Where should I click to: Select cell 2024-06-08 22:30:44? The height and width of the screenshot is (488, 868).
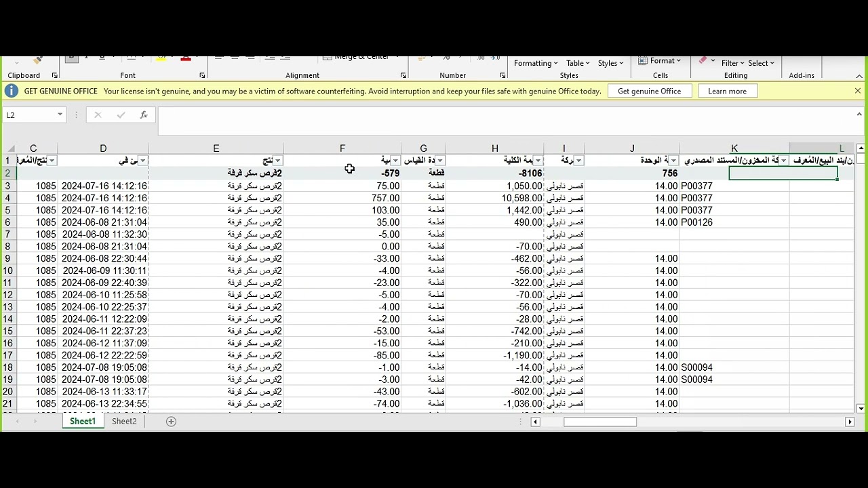103,259
